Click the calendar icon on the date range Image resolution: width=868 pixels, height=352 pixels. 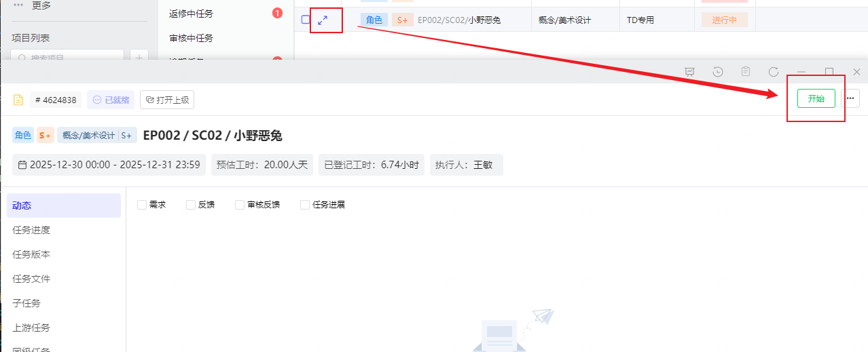(22, 165)
